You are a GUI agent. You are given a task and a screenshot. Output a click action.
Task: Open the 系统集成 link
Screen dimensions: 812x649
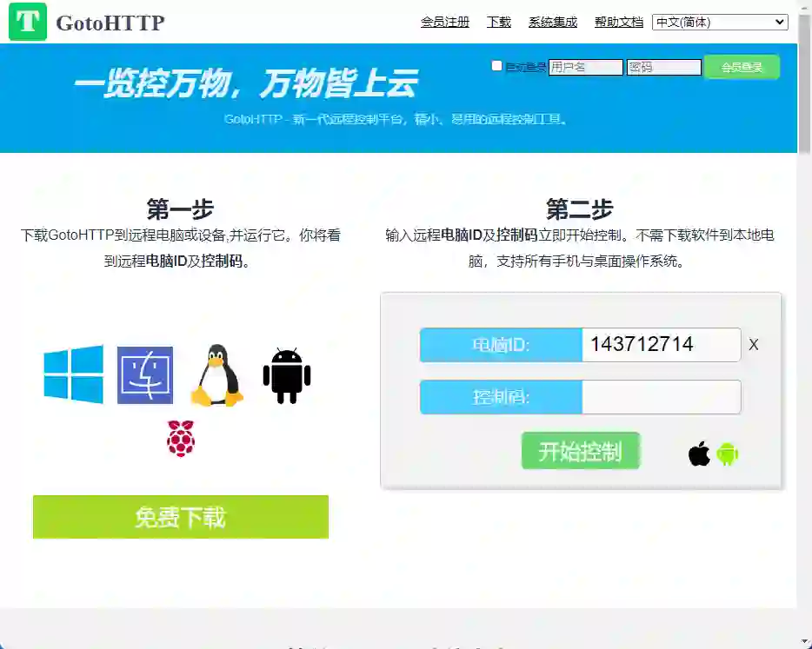[553, 23]
